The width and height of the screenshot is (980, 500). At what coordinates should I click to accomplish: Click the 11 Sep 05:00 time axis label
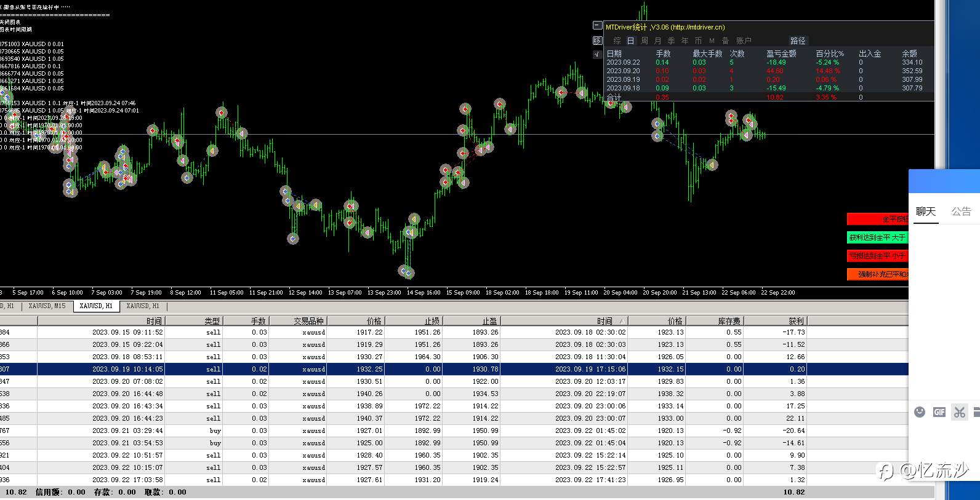point(227,293)
